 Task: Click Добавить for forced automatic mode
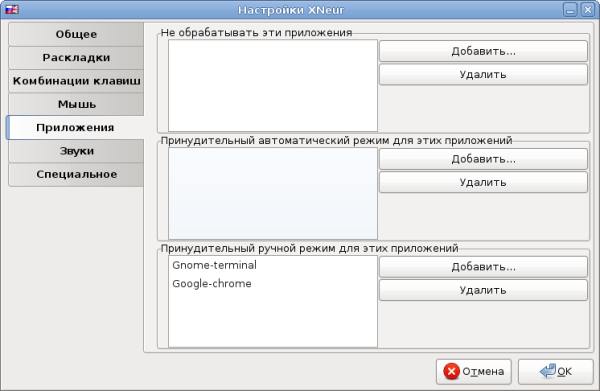[x=483, y=159]
